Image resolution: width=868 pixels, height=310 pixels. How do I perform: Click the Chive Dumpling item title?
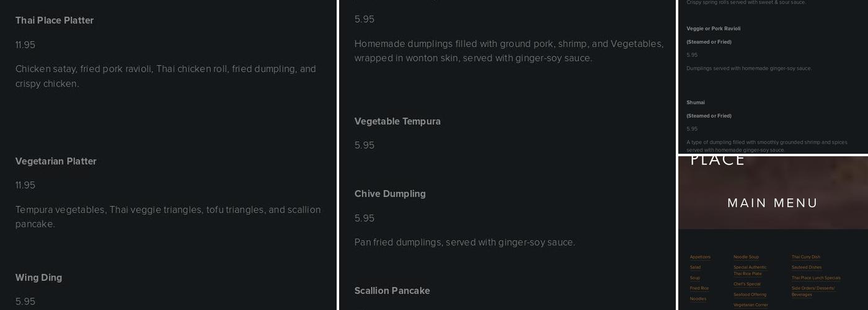pos(390,194)
